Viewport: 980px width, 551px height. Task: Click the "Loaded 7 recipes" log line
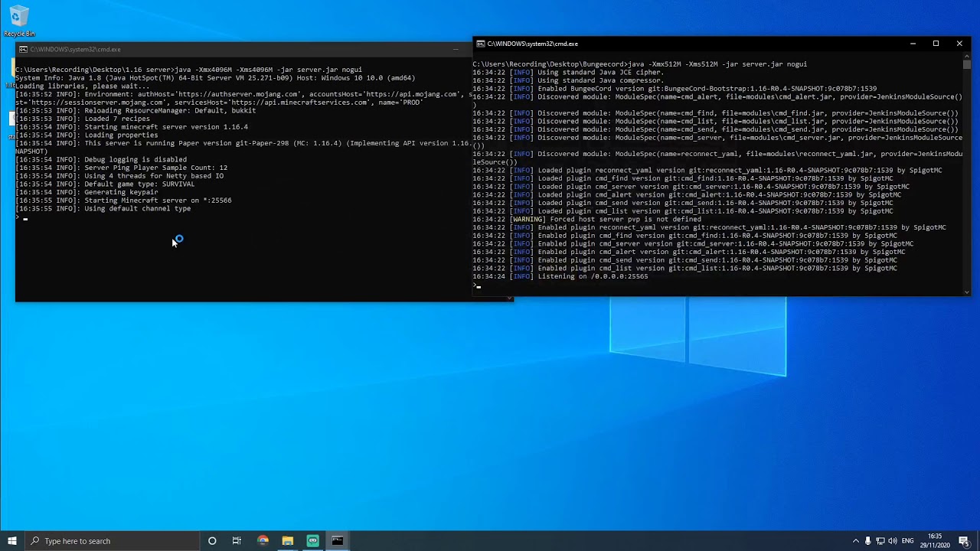pos(83,119)
